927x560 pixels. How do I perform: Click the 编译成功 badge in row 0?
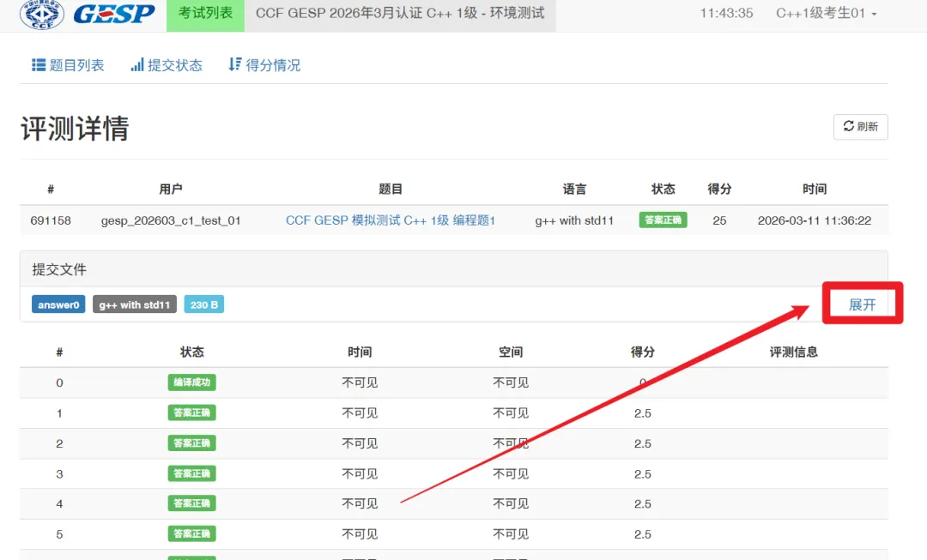pyautogui.click(x=191, y=382)
